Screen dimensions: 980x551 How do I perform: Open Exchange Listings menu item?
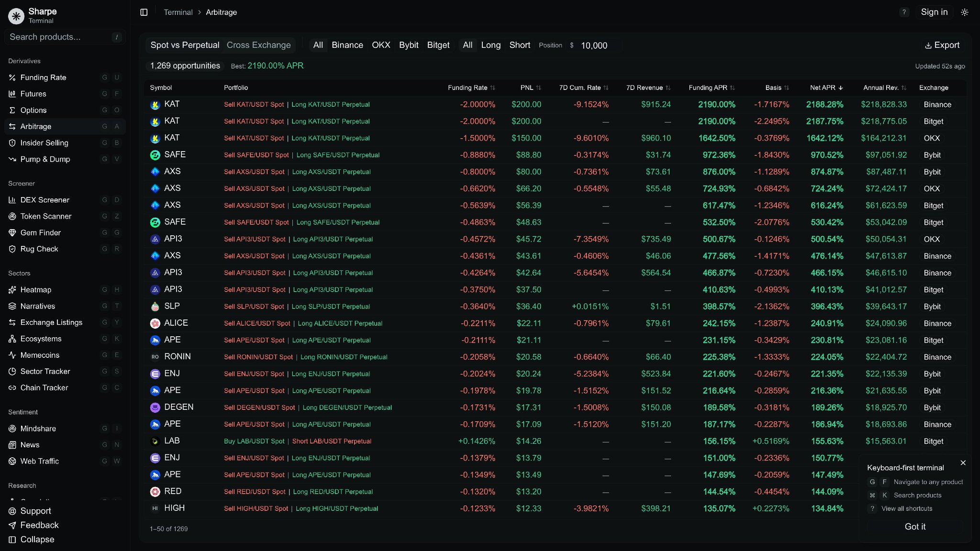(51, 323)
